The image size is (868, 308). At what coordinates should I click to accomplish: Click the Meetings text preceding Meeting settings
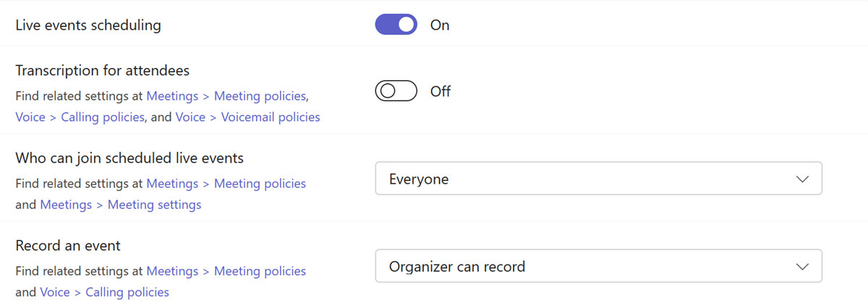point(66,205)
